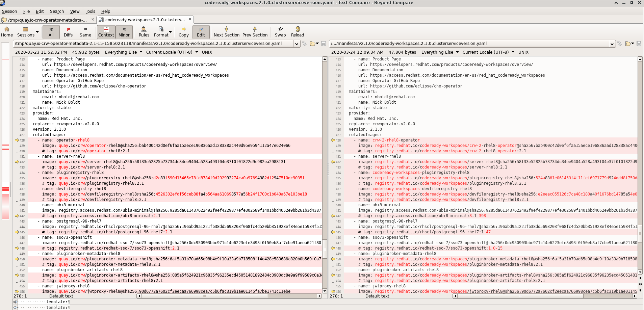
Task: Click the left pane's file path field
Action: tap(153, 44)
